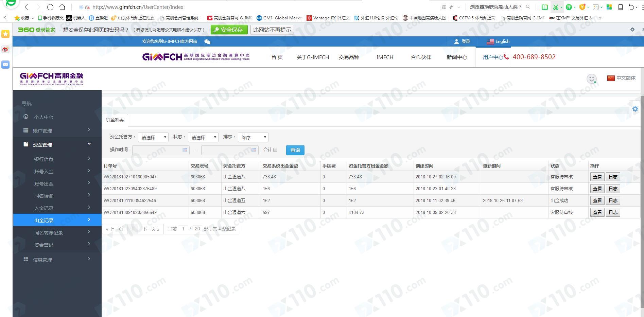The height and width of the screenshot is (317, 644).
Task: Select 同名转账记录 in sidebar
Action: 57,232
